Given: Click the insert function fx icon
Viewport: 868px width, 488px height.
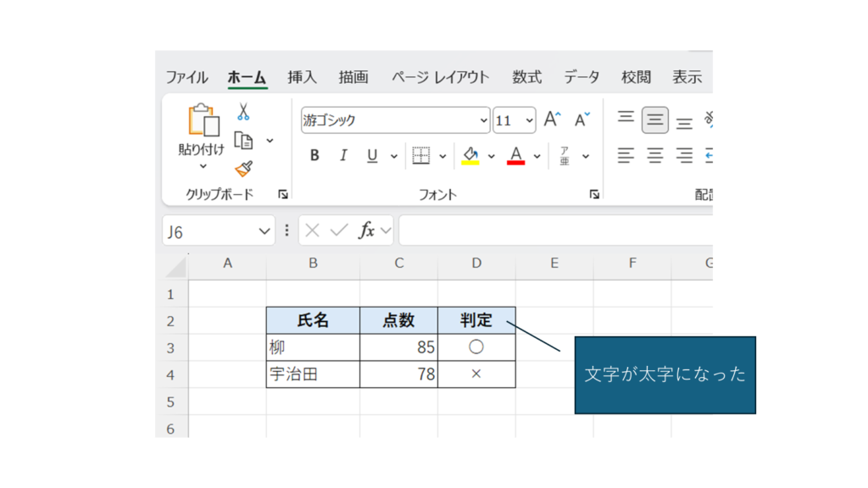Looking at the screenshot, I should pos(367,230).
